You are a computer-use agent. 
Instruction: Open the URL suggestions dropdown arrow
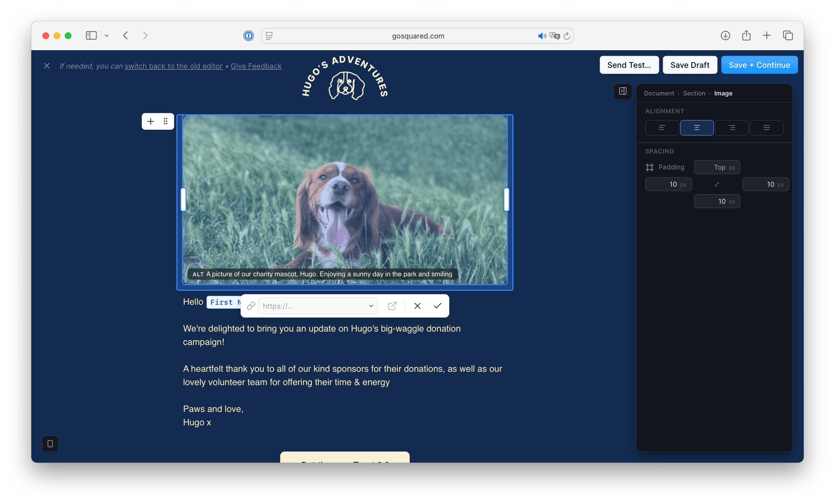[371, 306]
